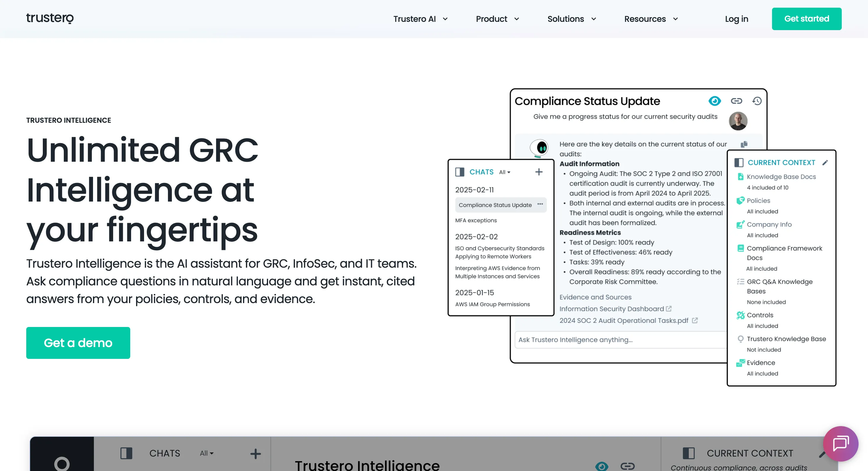868x471 pixels.
Task: Click the Log in link
Action: click(736, 19)
